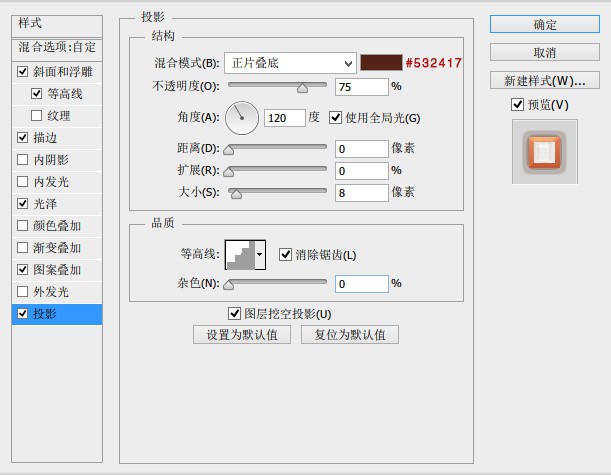Uncheck the 预览 checkbox
This screenshot has width=611, height=475.
pyautogui.click(x=517, y=104)
